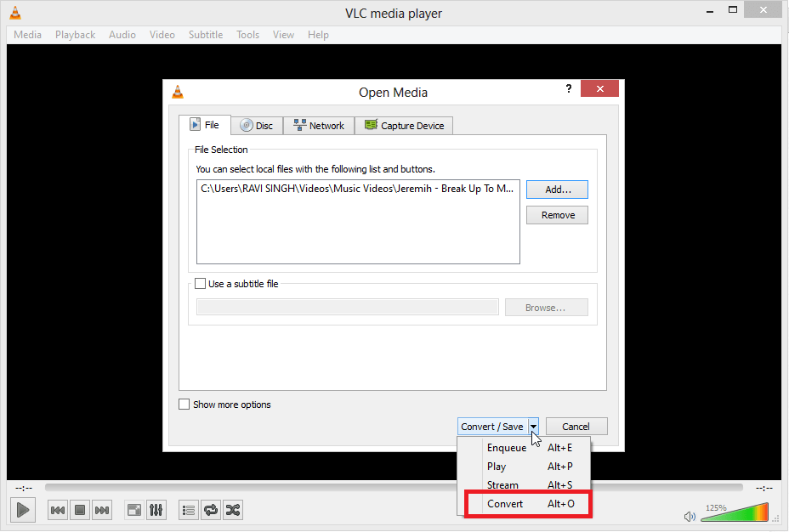Open the Audio menu
This screenshot has width=789, height=532.
tap(122, 35)
